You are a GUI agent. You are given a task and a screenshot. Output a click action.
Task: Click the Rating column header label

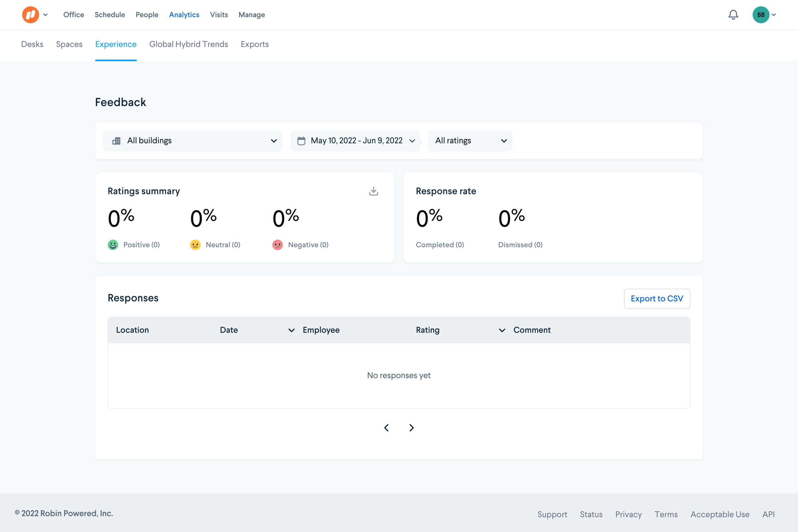point(428,330)
